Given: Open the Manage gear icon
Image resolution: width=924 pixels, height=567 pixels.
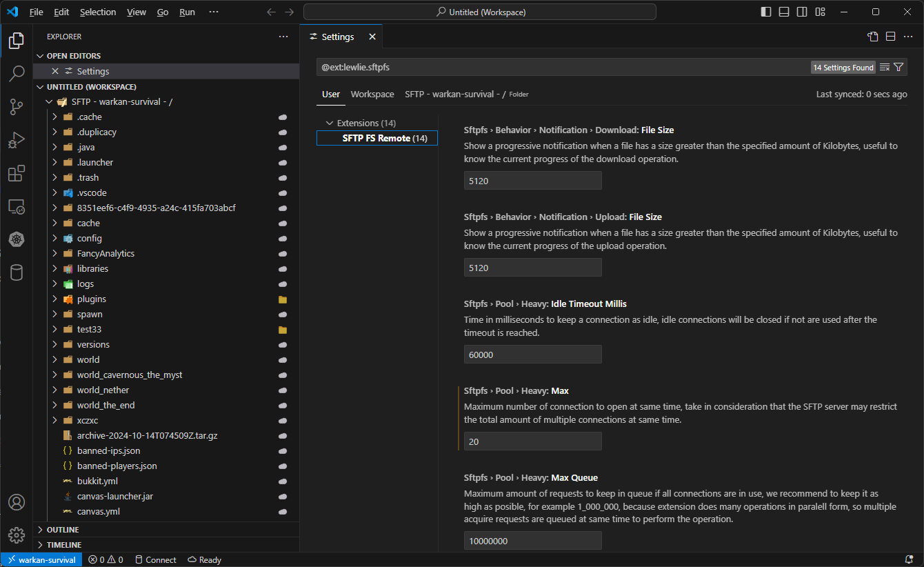Looking at the screenshot, I should pyautogui.click(x=17, y=535).
